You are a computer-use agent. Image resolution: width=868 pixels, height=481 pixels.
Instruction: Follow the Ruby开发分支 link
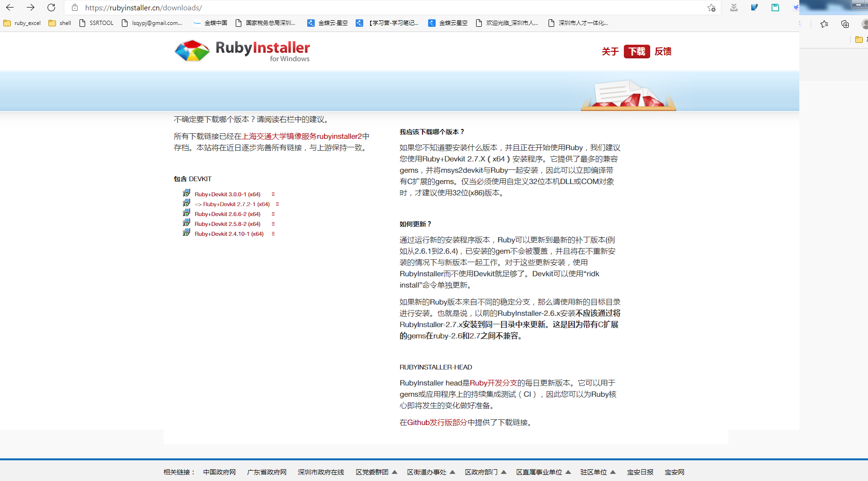point(494,383)
